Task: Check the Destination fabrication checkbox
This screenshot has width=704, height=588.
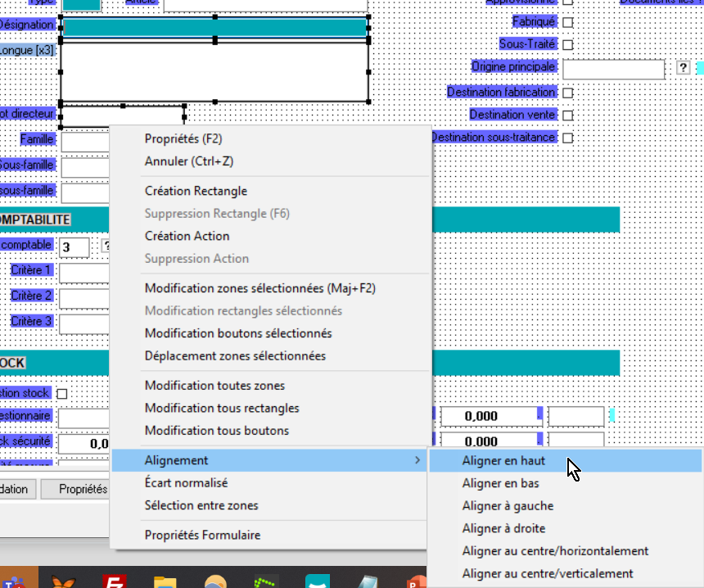Action: tap(567, 93)
